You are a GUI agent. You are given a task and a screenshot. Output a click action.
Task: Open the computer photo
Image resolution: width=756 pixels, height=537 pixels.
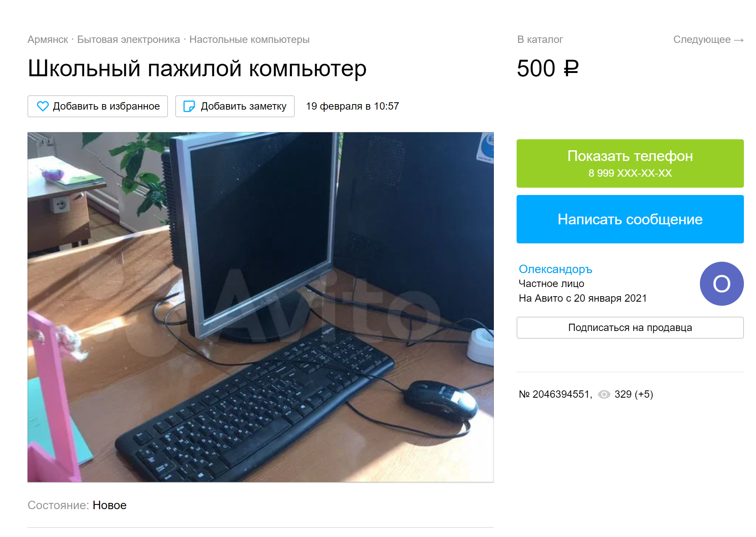point(260,307)
